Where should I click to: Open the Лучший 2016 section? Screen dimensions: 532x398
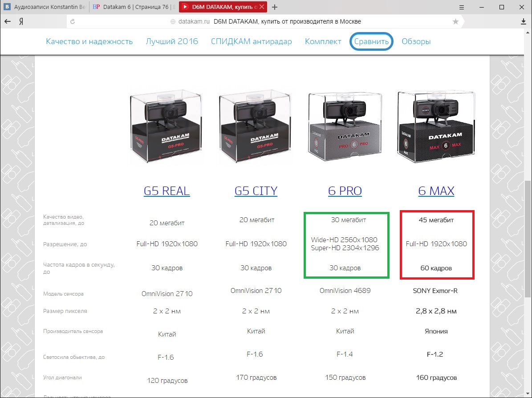point(172,41)
